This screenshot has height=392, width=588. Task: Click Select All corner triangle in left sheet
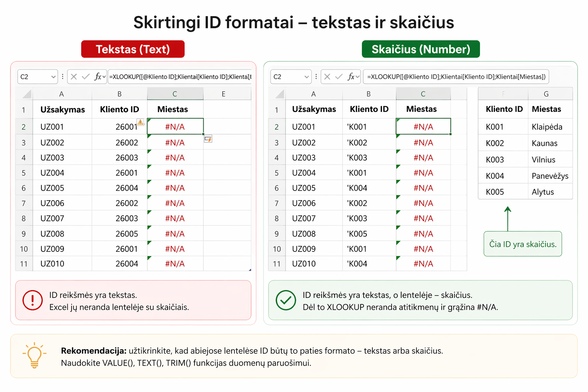click(26, 94)
